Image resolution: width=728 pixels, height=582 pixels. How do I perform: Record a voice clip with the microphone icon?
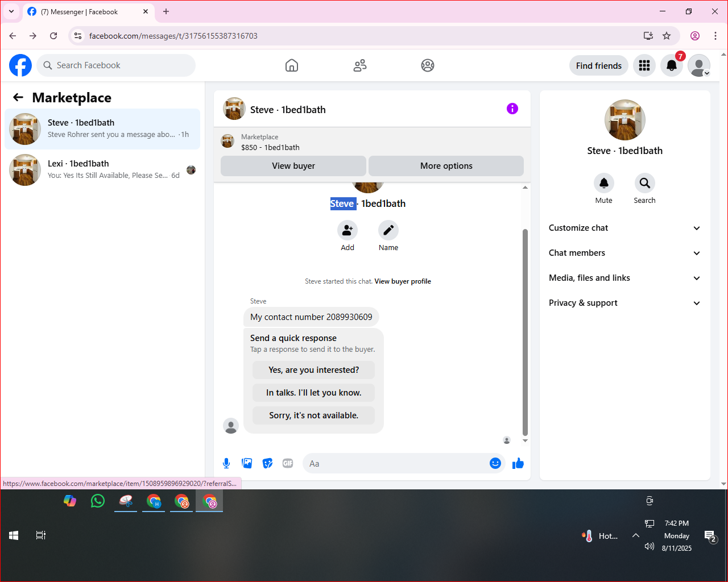[x=226, y=463]
